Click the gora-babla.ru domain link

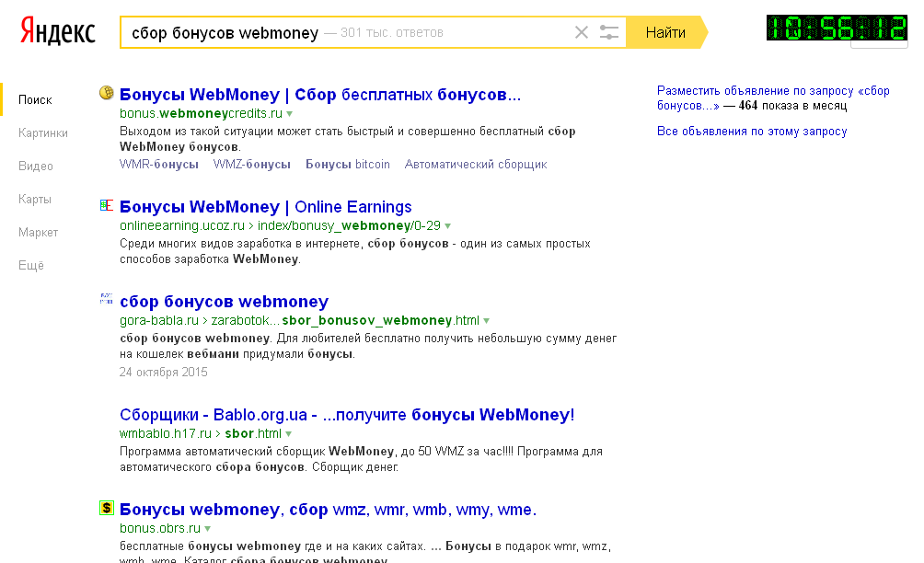159,320
